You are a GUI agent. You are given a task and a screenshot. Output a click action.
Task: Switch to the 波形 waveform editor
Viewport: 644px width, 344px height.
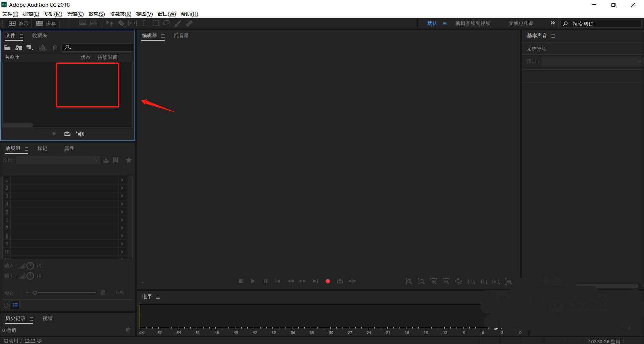(x=18, y=23)
